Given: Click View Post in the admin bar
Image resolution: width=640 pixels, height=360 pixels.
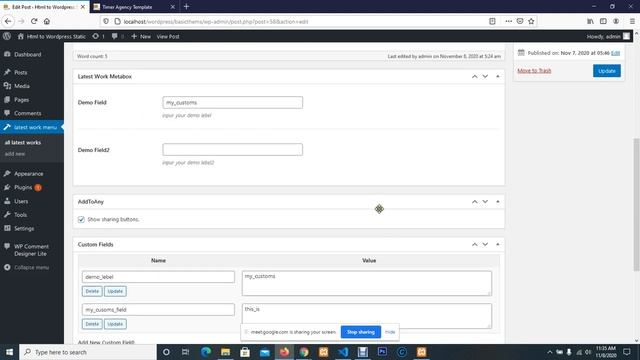Looking at the screenshot, I should [168, 36].
